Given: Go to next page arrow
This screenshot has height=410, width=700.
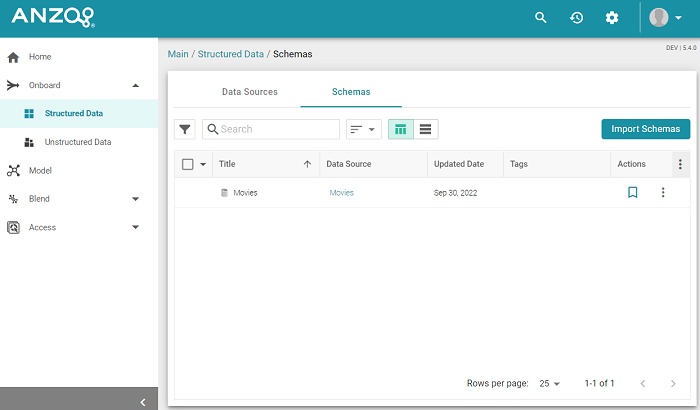Looking at the screenshot, I should [673, 384].
